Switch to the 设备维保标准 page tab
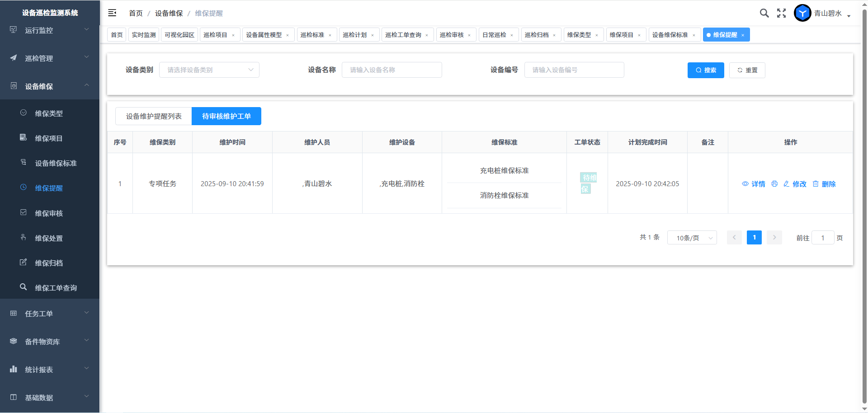Viewport: 868px width, 413px height. 670,35
